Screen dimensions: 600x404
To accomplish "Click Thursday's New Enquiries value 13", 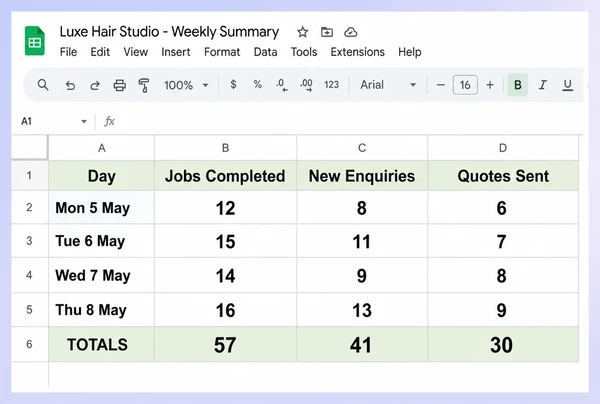I will click(x=362, y=310).
